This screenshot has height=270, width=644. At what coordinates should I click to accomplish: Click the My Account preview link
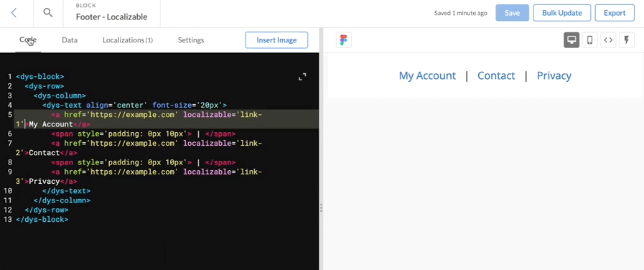click(x=427, y=75)
